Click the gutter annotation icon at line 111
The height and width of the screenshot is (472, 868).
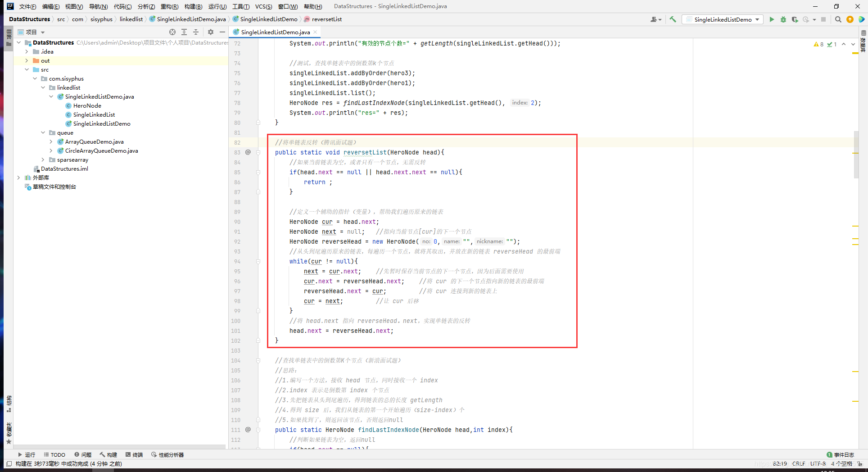248,430
